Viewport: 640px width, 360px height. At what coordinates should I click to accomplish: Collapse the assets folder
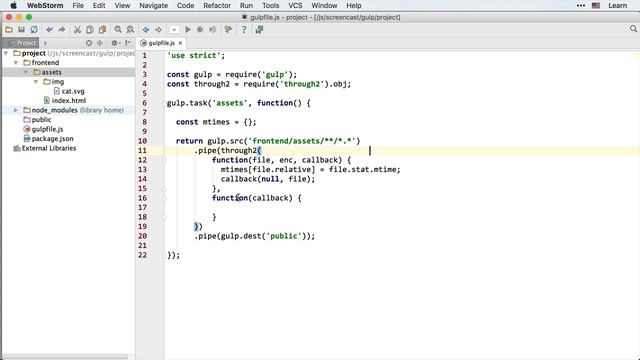click(x=26, y=72)
